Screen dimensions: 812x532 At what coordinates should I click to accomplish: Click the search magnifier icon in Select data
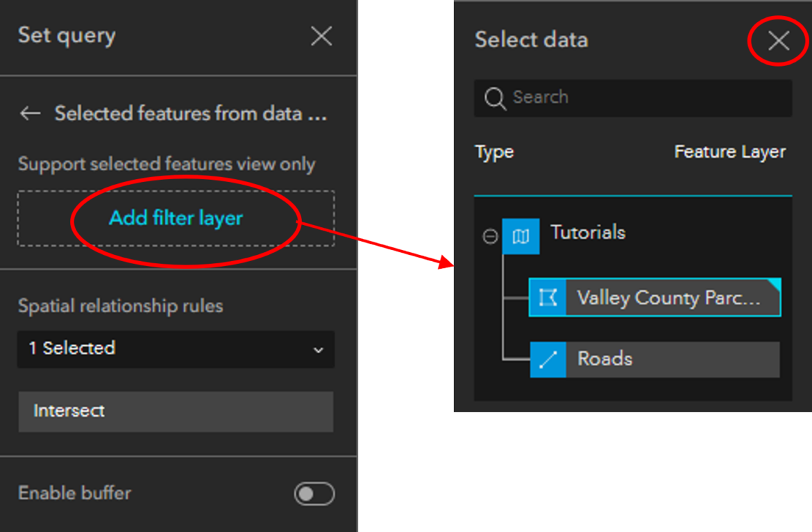pyautogui.click(x=495, y=98)
